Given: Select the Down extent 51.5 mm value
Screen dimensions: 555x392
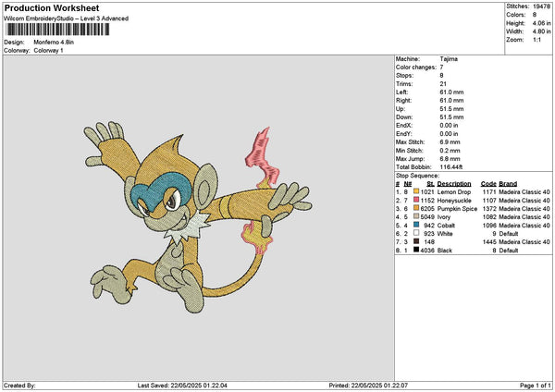Looking at the screenshot, I should (451, 117).
